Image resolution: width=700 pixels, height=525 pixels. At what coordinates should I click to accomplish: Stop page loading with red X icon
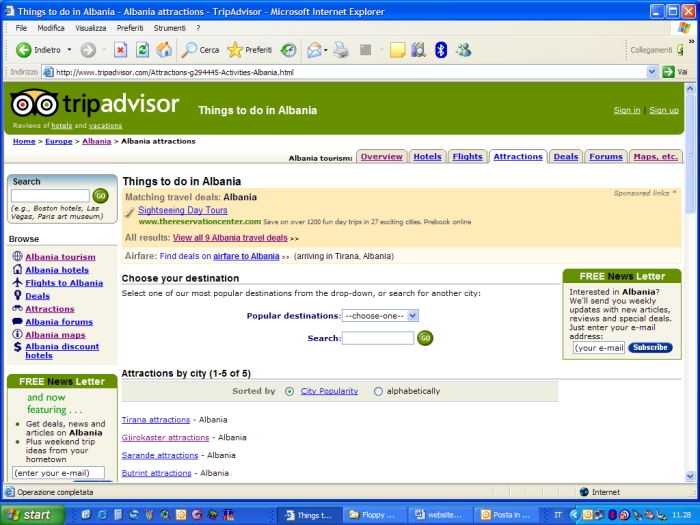point(120,50)
